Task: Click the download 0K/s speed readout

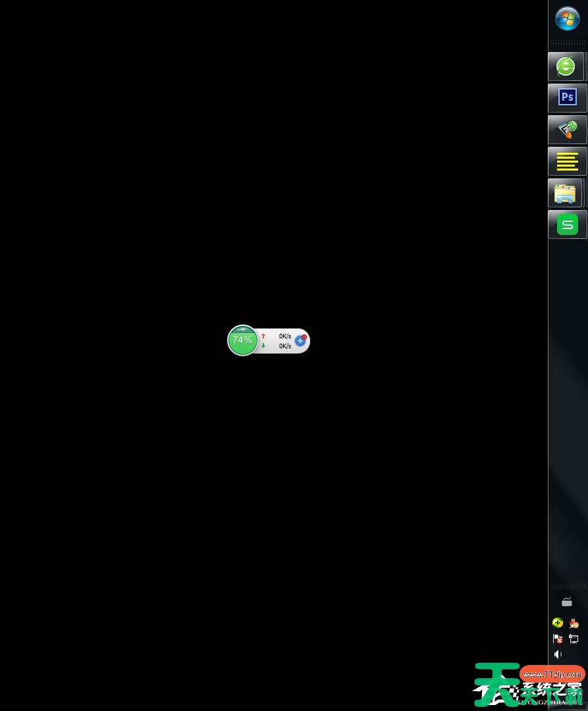Action: [x=284, y=346]
